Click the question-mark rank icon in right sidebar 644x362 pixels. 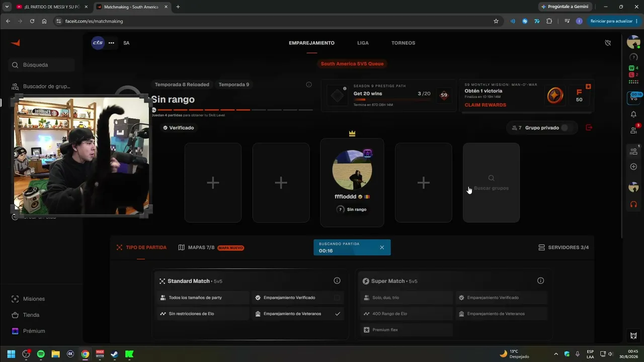633,57
